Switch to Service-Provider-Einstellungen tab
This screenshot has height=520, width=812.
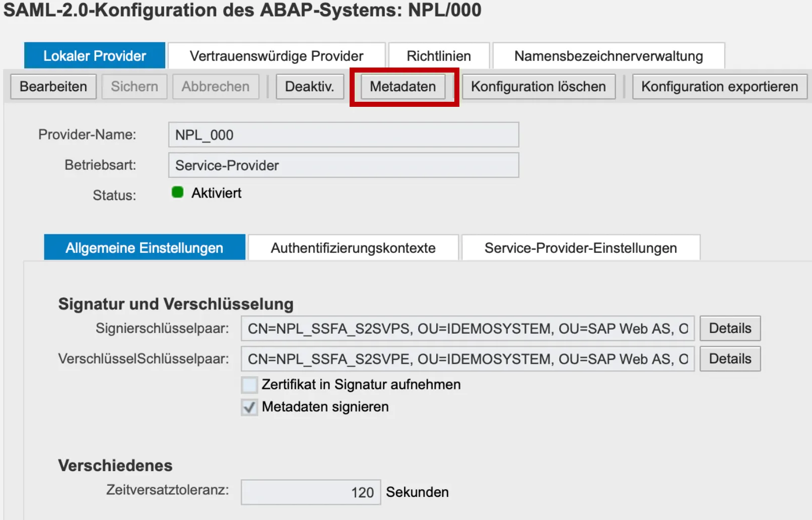click(580, 248)
